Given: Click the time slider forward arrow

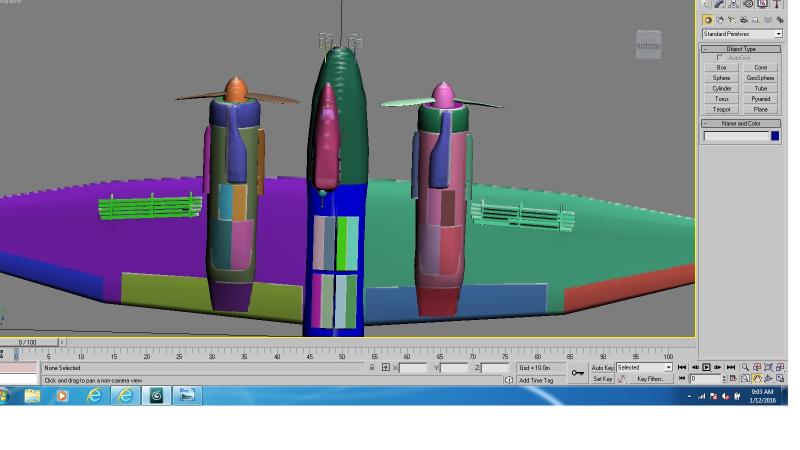Looking at the screenshot, I should point(62,342).
